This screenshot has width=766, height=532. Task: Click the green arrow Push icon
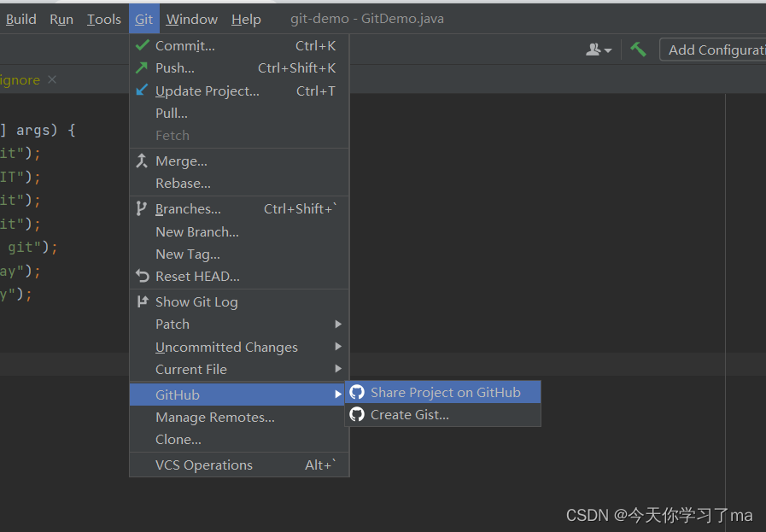(142, 67)
